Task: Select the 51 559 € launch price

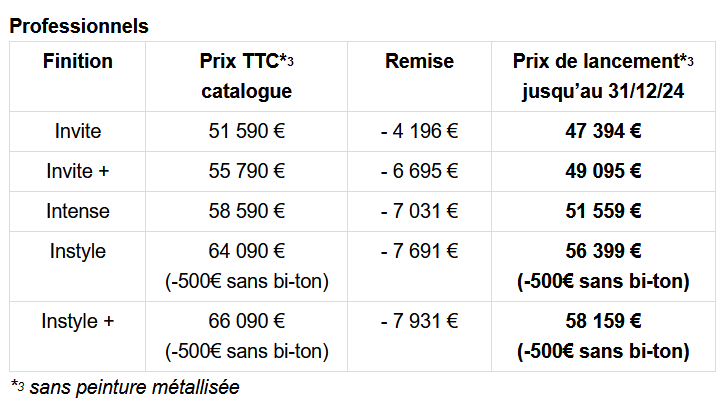Action: (x=603, y=211)
